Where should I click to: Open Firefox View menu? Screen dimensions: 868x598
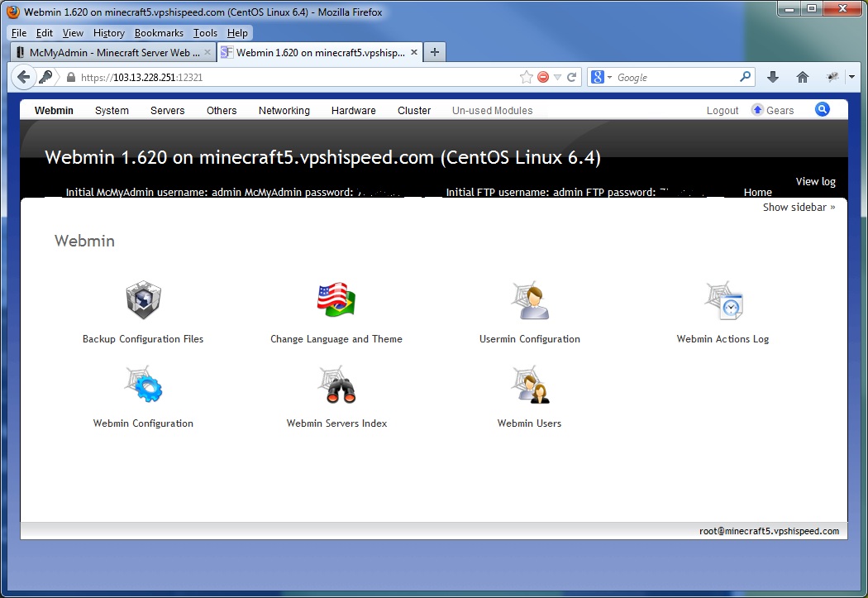click(x=73, y=32)
